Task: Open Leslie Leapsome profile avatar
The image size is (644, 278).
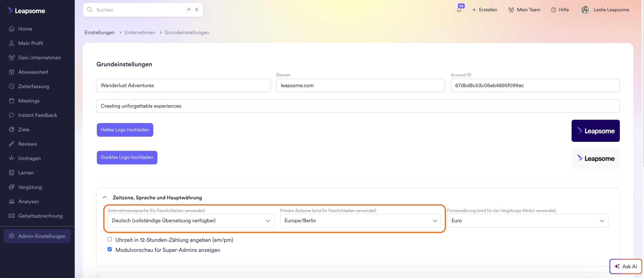Action: 585,10
